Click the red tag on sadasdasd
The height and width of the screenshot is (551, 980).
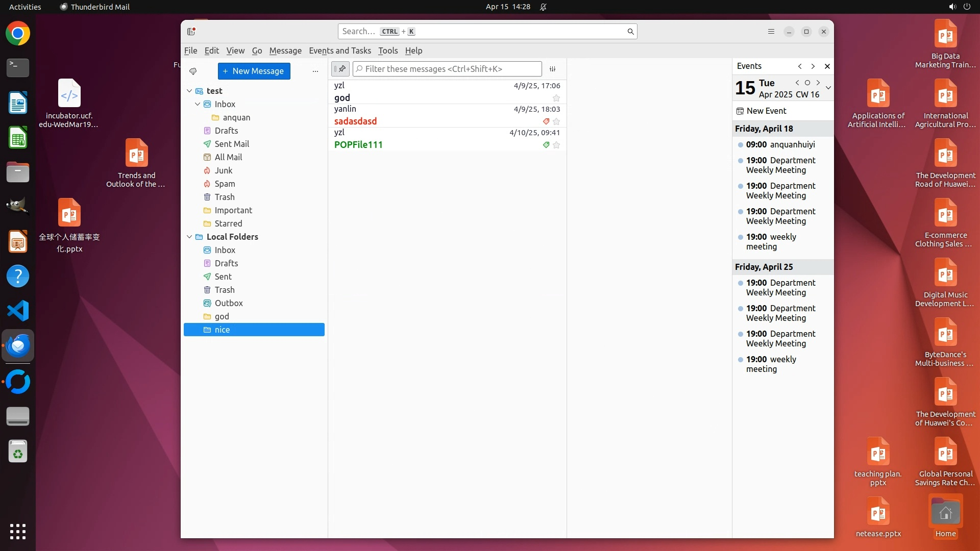coord(546,121)
